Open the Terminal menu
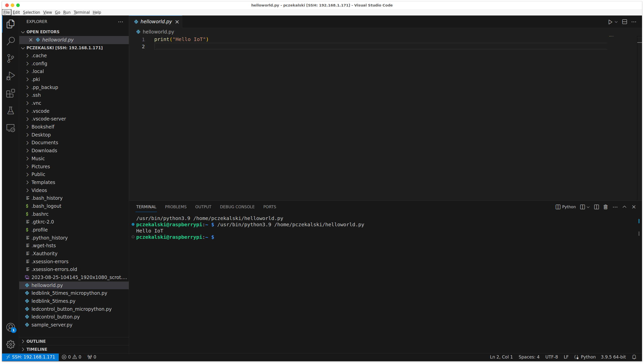The width and height of the screenshot is (644, 364). pos(81,12)
